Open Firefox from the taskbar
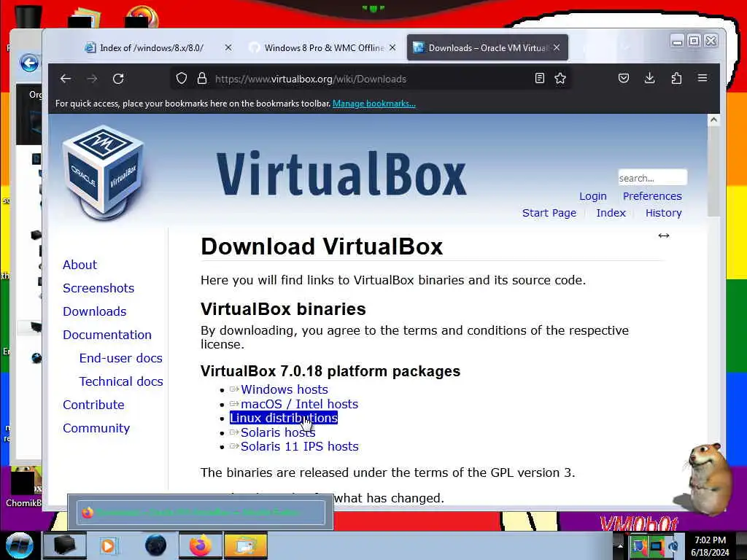Viewport: 747px width, 560px height. (x=200, y=545)
